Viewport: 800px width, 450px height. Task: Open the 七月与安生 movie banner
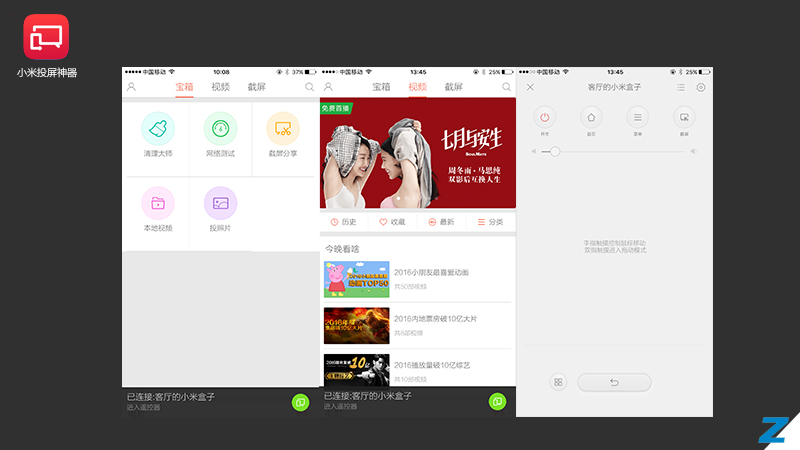point(418,153)
